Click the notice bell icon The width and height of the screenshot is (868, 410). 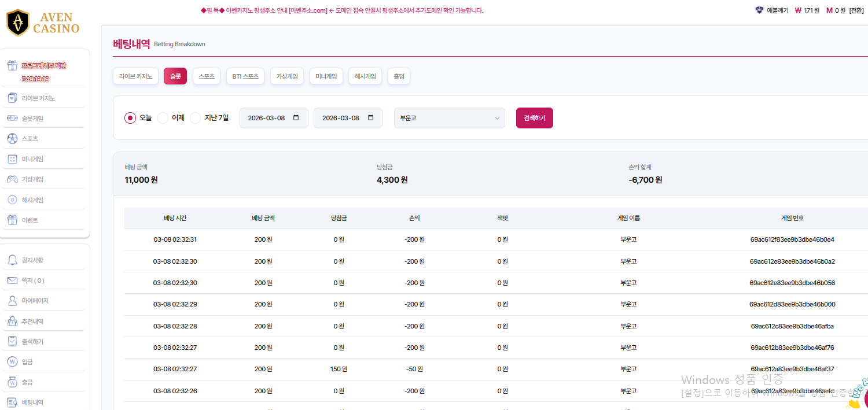coord(12,260)
